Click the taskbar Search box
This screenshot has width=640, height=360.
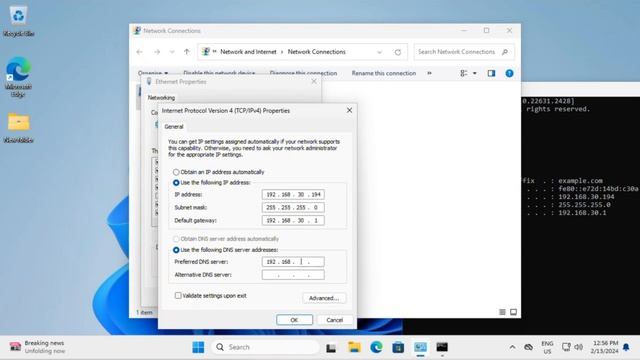(265, 347)
